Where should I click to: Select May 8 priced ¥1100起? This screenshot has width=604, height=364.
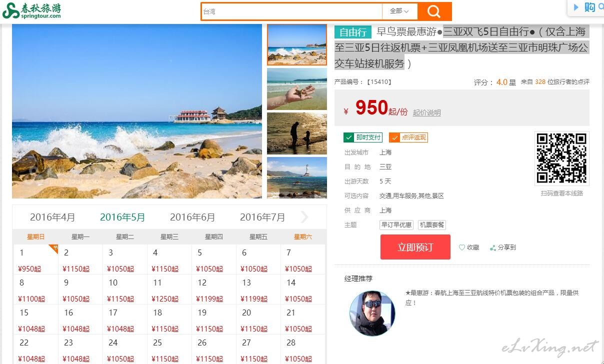[x=36, y=289]
